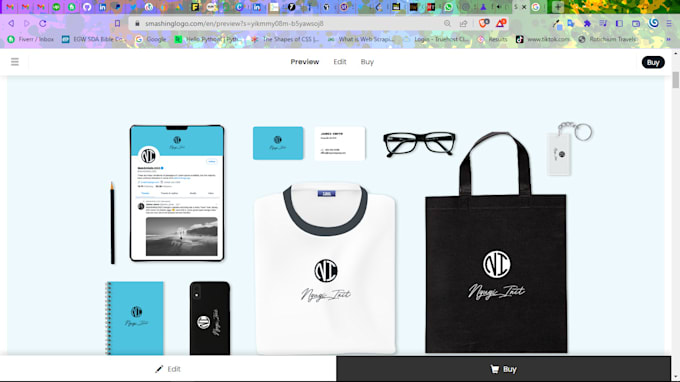Open the extensions puzzle icon
Image resolution: width=680 pixels, height=382 pixels.
point(587,24)
